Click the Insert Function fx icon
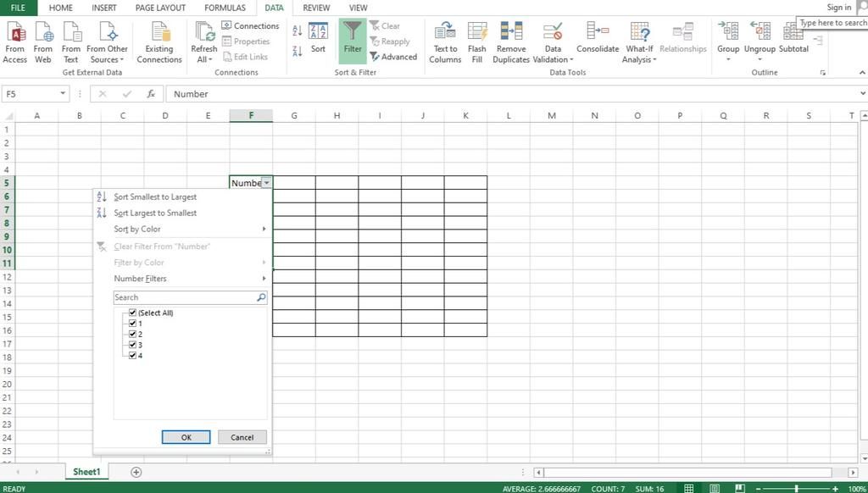The width and height of the screenshot is (868, 493). click(x=151, y=94)
